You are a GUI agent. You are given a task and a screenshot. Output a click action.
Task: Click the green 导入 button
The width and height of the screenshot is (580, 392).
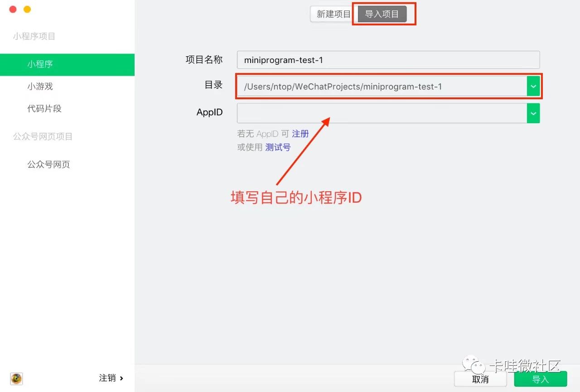click(541, 379)
